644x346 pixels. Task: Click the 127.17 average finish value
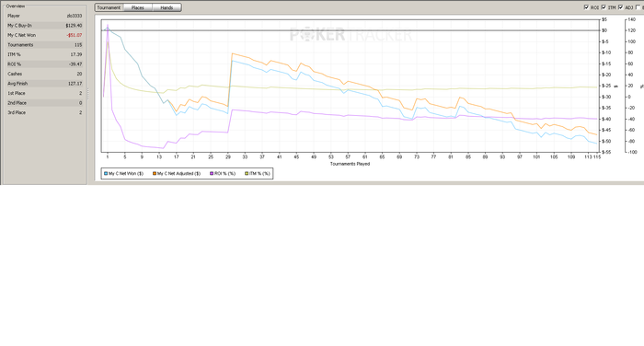75,84
